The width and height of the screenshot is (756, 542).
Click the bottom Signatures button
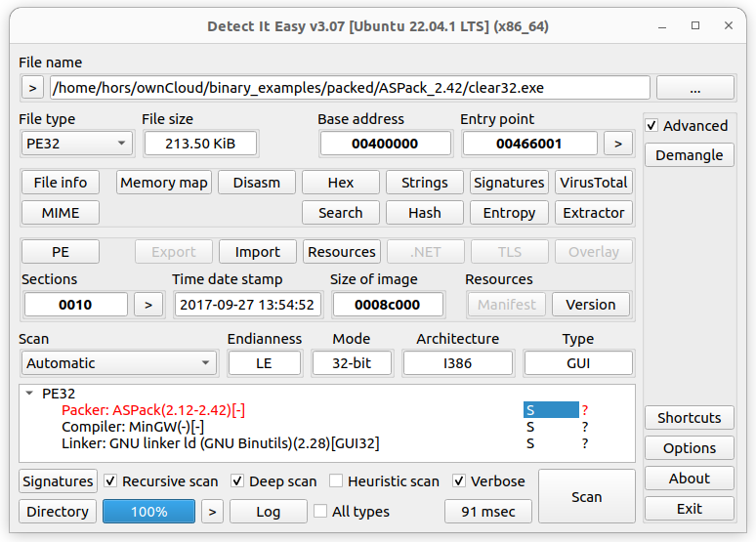pos(58,481)
